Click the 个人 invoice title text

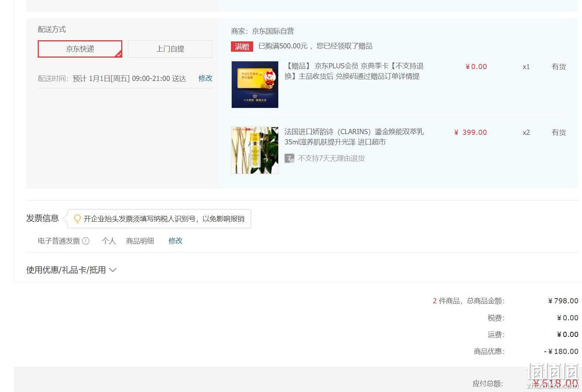coord(109,241)
